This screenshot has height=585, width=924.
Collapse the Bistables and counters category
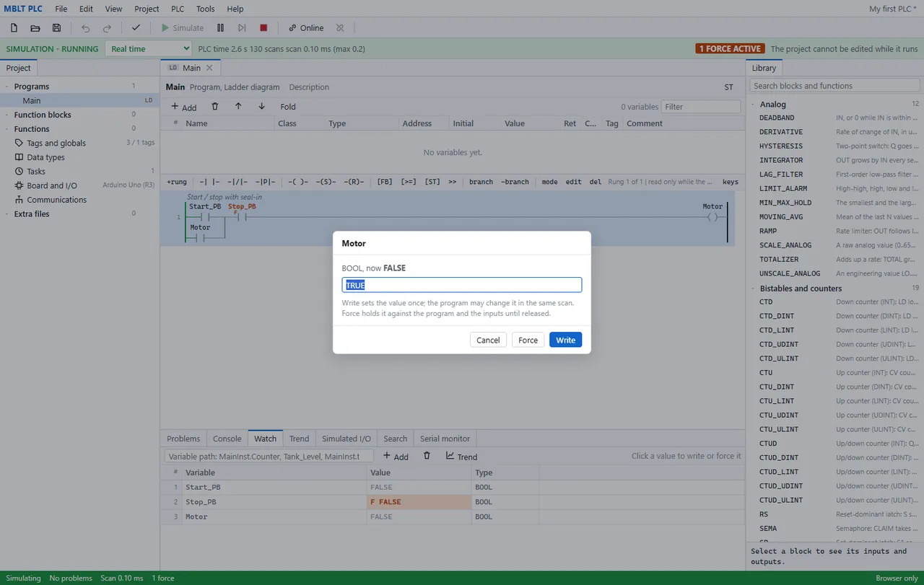click(x=753, y=289)
